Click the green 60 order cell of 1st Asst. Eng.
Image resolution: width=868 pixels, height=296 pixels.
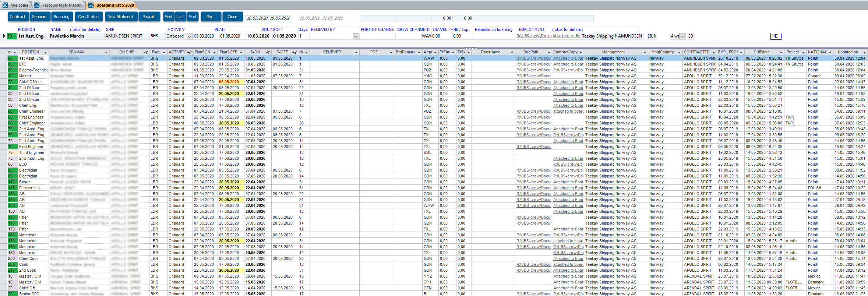[x=12, y=58]
